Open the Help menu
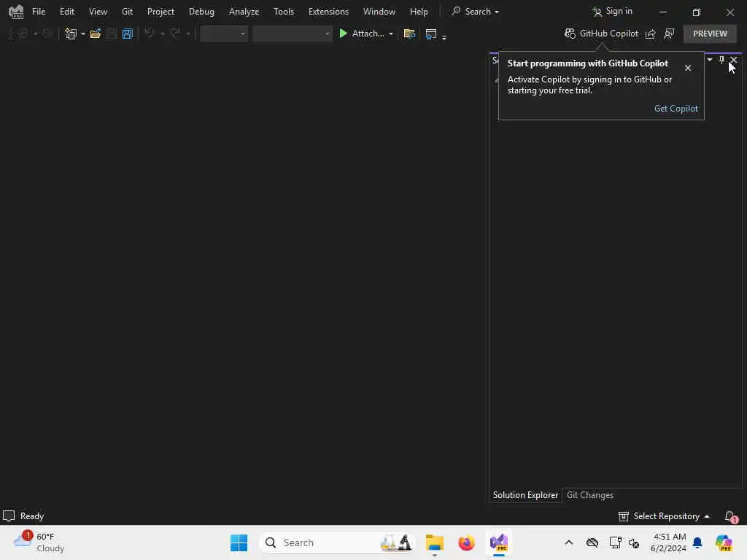The width and height of the screenshot is (747, 560). [x=419, y=12]
